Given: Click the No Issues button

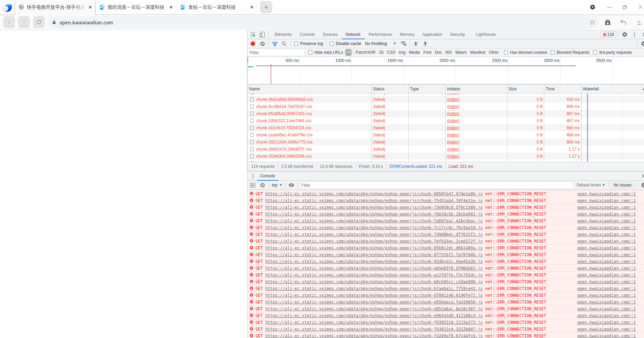Looking at the screenshot, I should tap(622, 185).
